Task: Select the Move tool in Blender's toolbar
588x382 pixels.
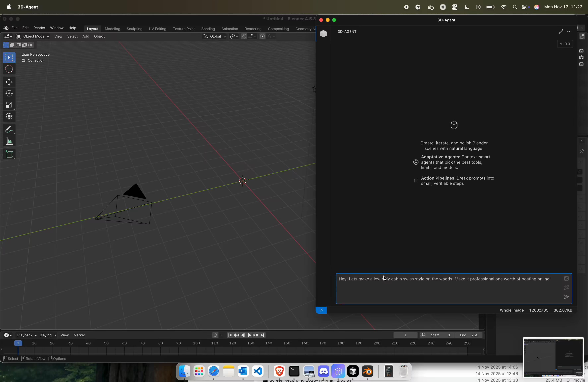Action: [9, 82]
